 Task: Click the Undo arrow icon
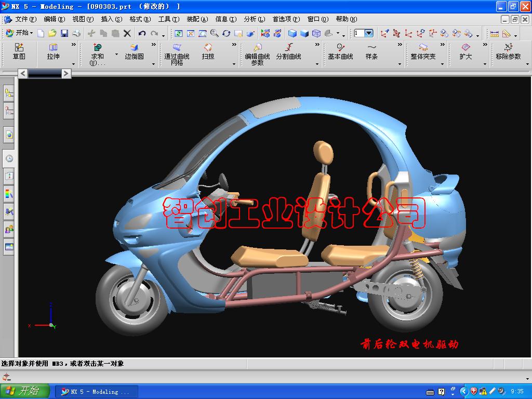pyautogui.click(x=142, y=33)
